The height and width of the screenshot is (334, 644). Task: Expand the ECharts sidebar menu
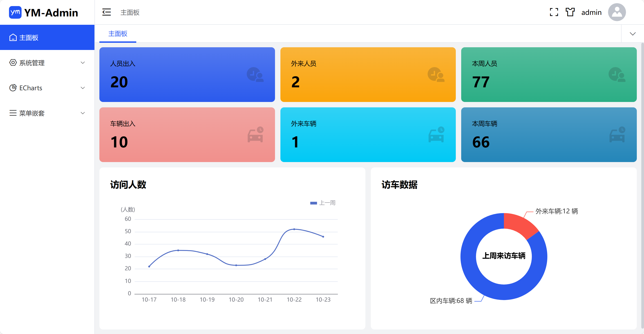click(x=47, y=88)
